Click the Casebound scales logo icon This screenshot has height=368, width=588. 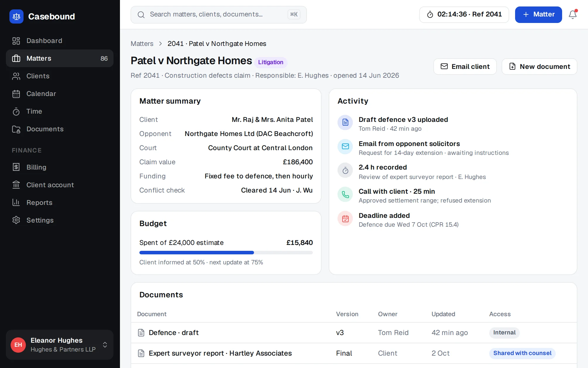[16, 16]
